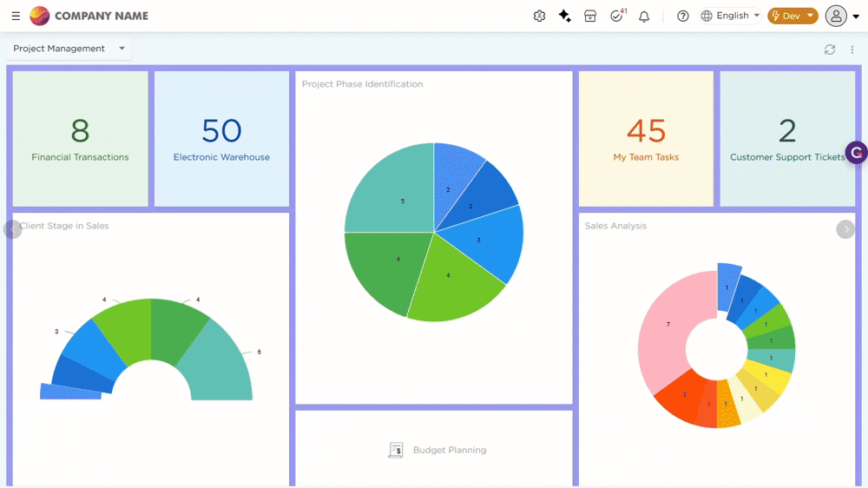Open the AI sparkle assistant icon
The height and width of the screenshot is (488, 868).
pyautogui.click(x=565, y=16)
